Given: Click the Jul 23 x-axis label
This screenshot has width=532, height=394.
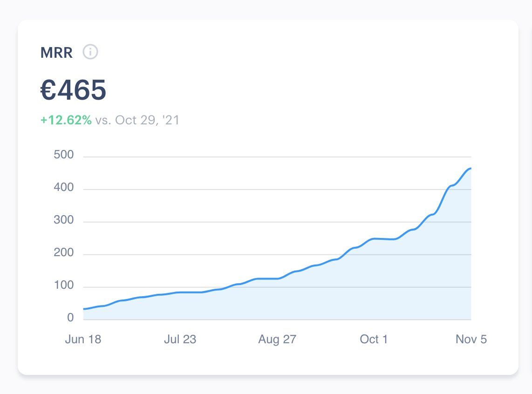Looking at the screenshot, I should (180, 339).
